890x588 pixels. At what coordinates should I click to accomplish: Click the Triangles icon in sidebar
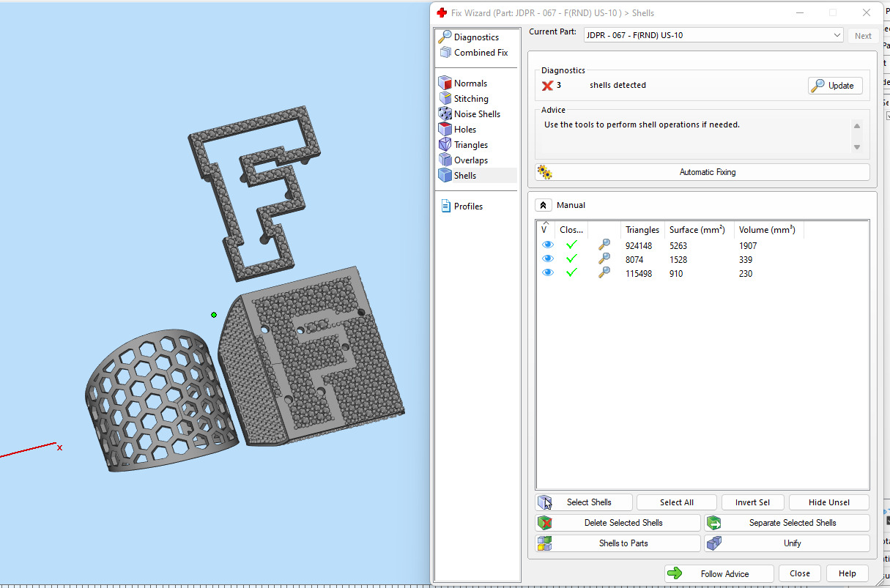point(445,145)
